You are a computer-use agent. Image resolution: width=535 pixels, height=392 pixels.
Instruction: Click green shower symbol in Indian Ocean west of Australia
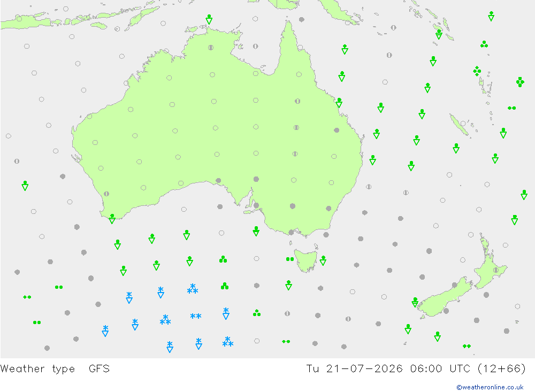pyautogui.click(x=25, y=186)
